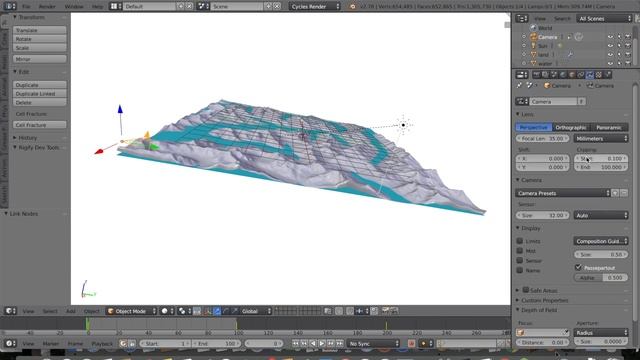Open the Scene properties tab icon
The image size is (640, 360).
tap(554, 75)
